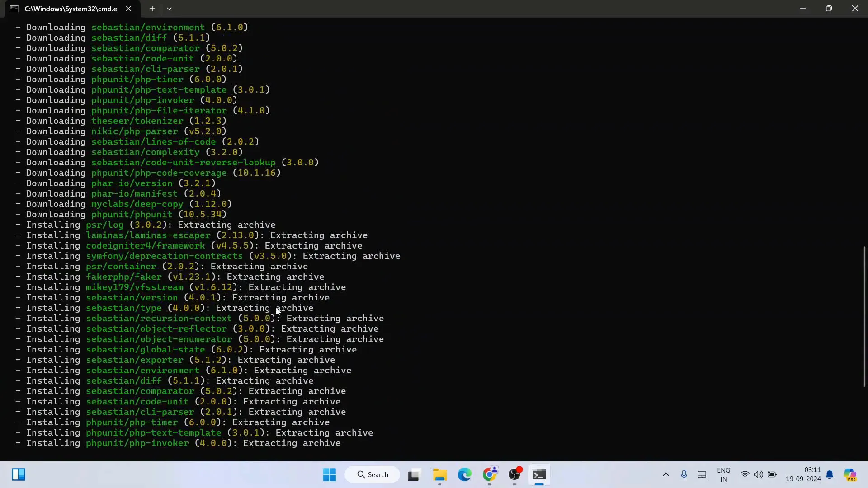This screenshot has height=488, width=868.
Task: Click text phar-io/version
Action: click(x=132, y=183)
